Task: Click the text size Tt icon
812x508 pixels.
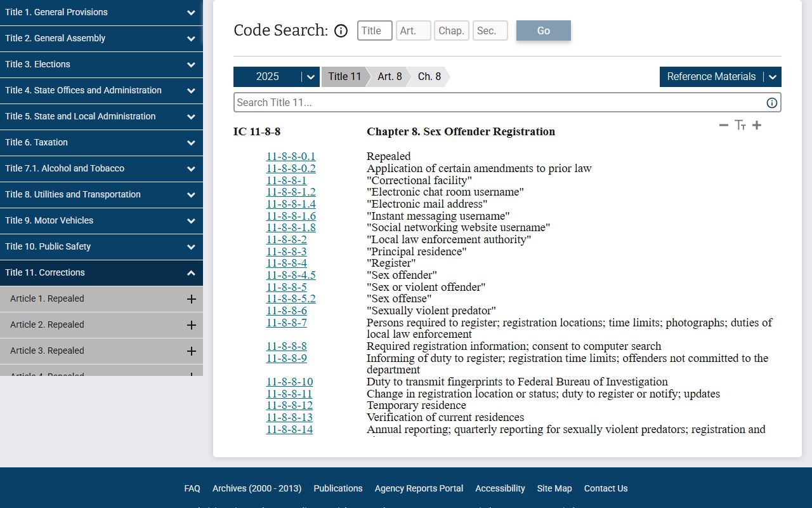Action: point(740,125)
